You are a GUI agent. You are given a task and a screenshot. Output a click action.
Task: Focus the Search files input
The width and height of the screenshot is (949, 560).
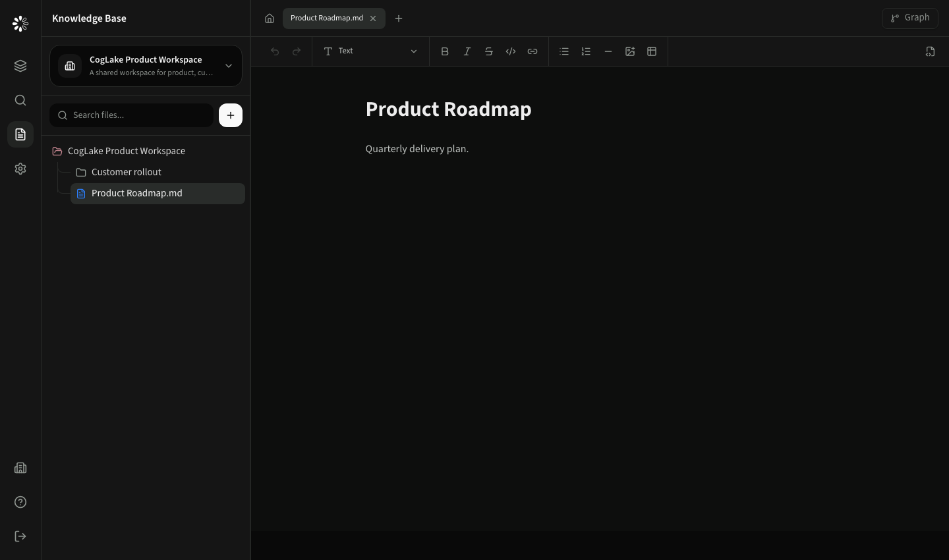131,115
